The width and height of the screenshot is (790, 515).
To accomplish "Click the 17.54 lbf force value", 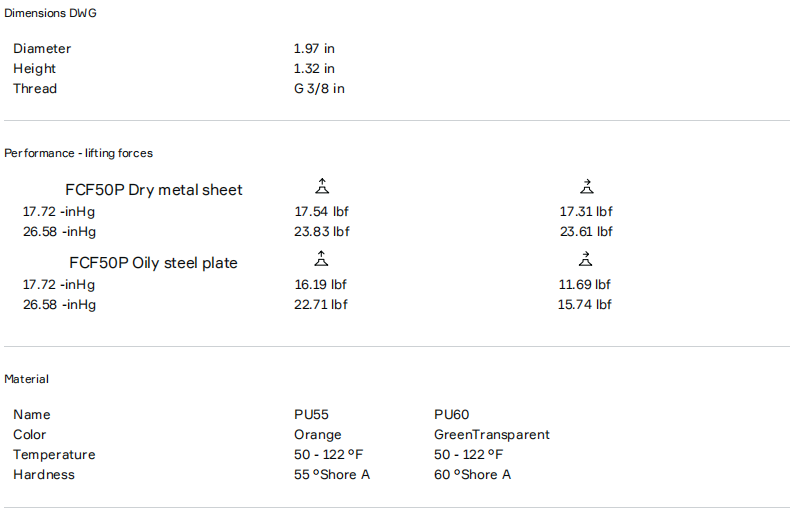I will pos(321,212).
